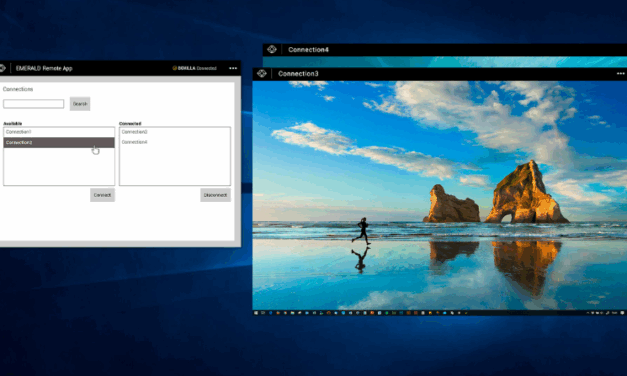
Task: Click the logo icon in Connection4 window
Action: [x=272, y=50]
